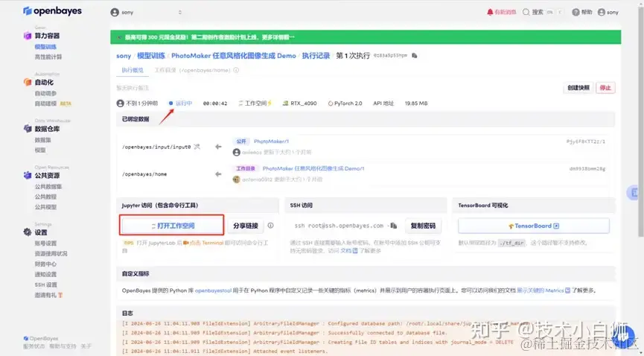Click info icon beside 工作目录 tab
Image resolution: width=644 pixels, height=356 pixels.
tap(236, 70)
